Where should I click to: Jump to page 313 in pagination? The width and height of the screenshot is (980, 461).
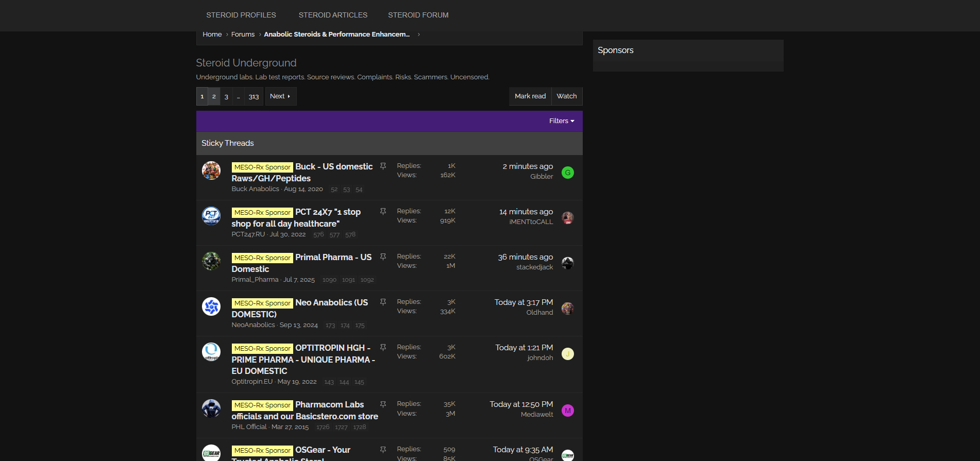[254, 96]
